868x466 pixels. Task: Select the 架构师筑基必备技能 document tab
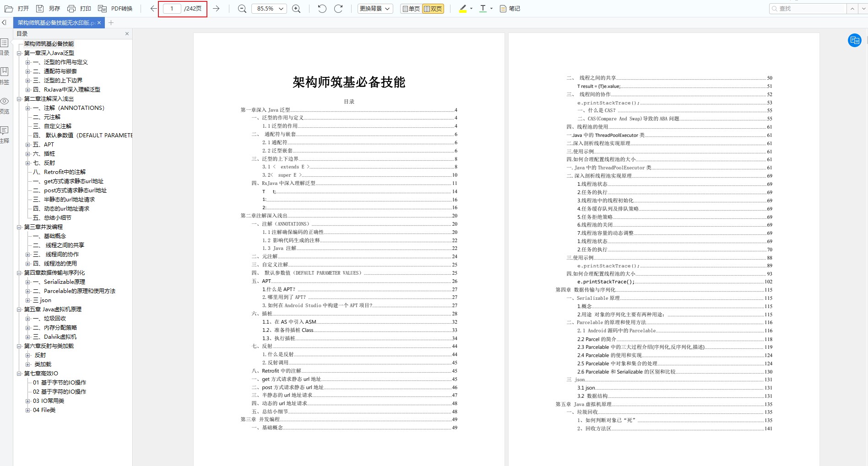click(55, 22)
